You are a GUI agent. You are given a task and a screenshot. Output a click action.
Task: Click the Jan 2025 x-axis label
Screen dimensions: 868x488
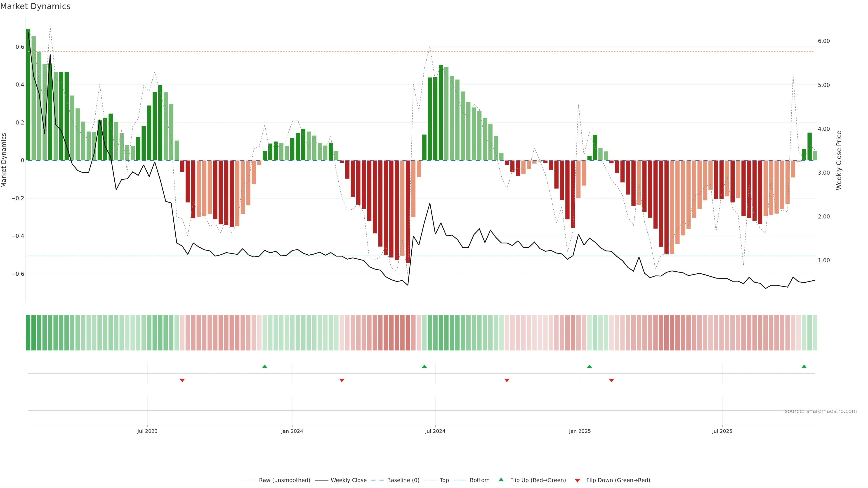click(x=580, y=431)
